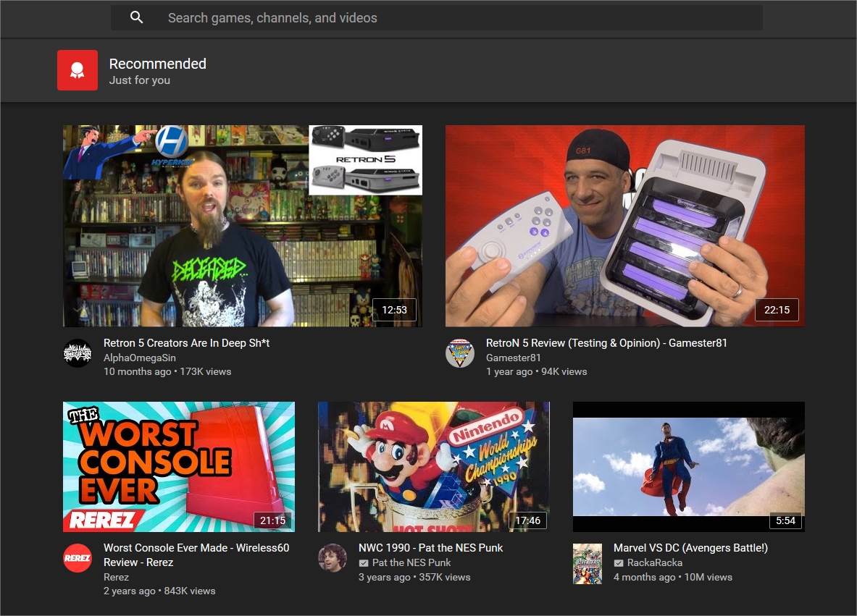The height and width of the screenshot is (616, 857).
Task: Open title 'Worst Console Ever Made - Wireless60 Review'
Action: tap(196, 555)
